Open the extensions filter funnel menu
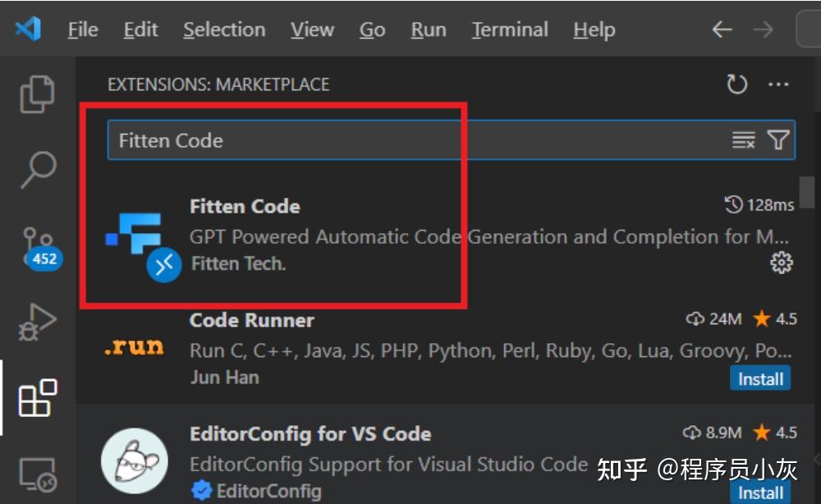The width and height of the screenshot is (821, 504). [x=777, y=140]
